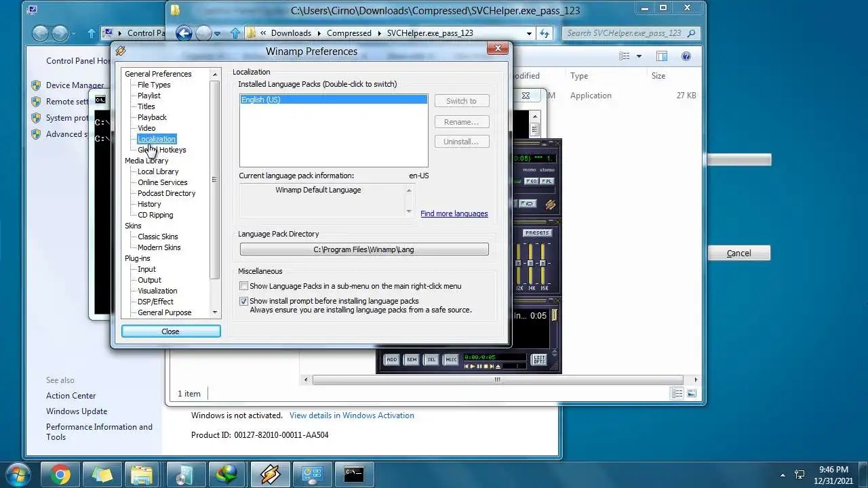Open Internet Download Manager taskbar icon
868x488 pixels.
click(x=226, y=475)
